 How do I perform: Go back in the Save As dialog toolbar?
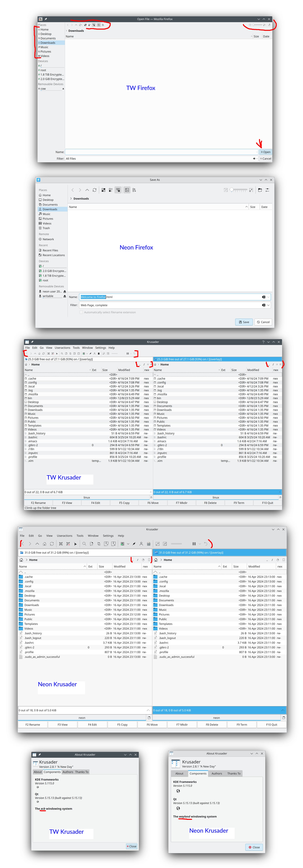pos(72,190)
